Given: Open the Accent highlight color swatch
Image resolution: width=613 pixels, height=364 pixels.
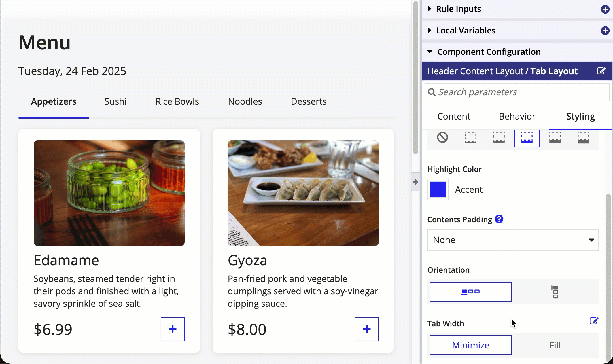Looking at the screenshot, I should pos(438,189).
